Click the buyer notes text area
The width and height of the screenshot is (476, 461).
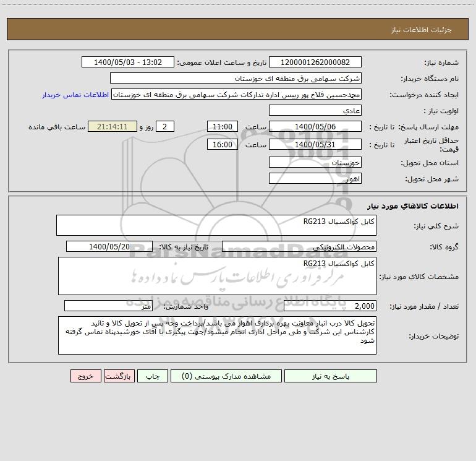[217, 335]
